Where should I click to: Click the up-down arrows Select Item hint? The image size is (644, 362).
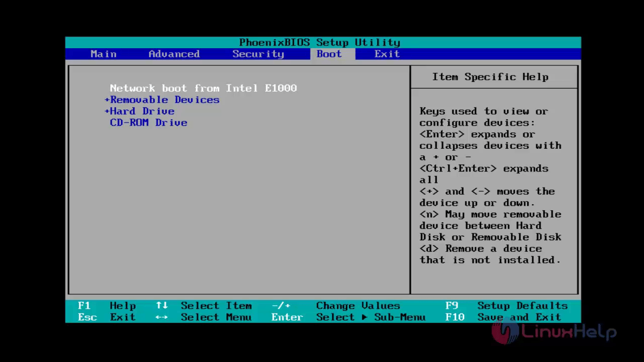[x=204, y=306]
